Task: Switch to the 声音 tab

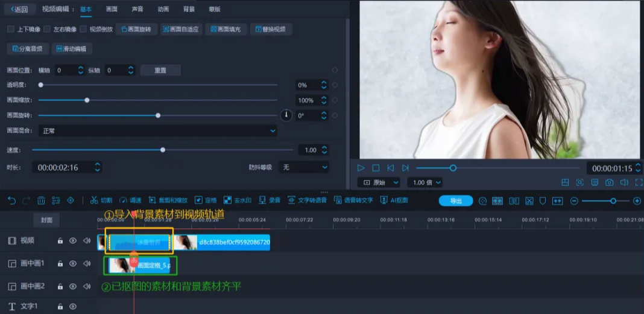Action: [137, 9]
